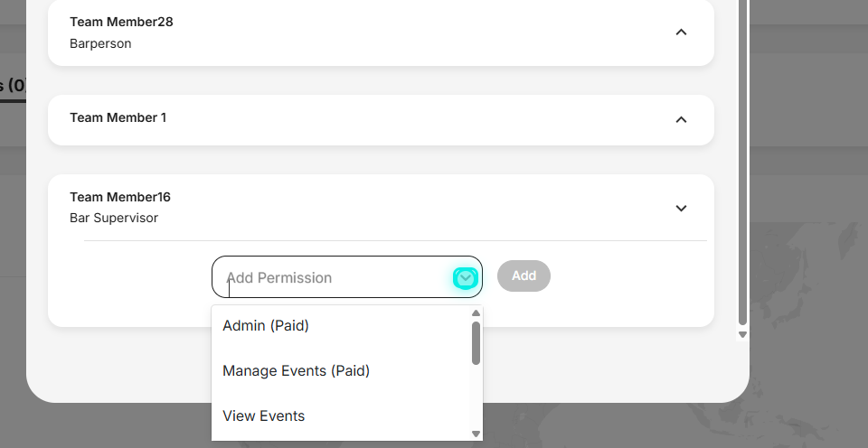Click the partially hidden (0) tab behind dialog

(x=13, y=86)
